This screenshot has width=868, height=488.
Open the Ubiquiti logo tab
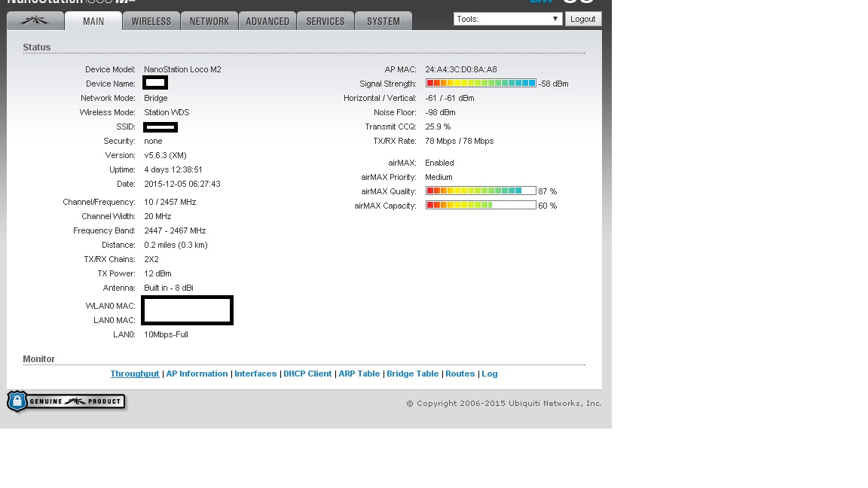coord(35,21)
